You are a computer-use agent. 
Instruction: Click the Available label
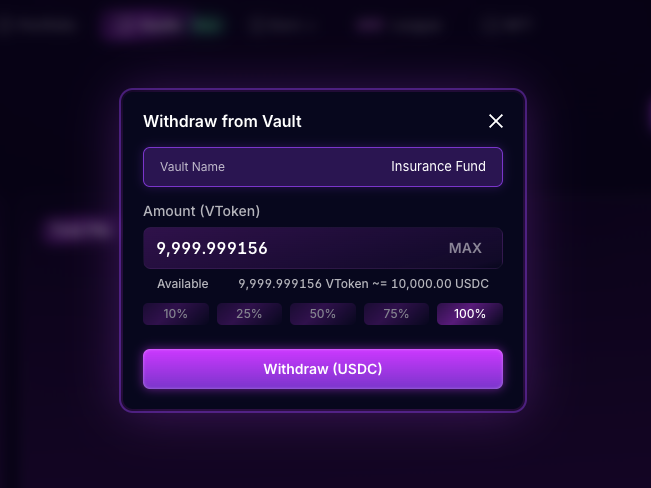(183, 284)
